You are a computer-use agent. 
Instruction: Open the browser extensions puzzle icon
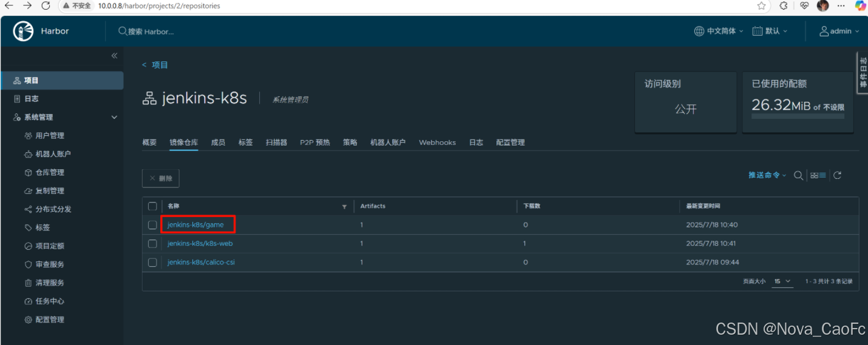[x=784, y=5]
